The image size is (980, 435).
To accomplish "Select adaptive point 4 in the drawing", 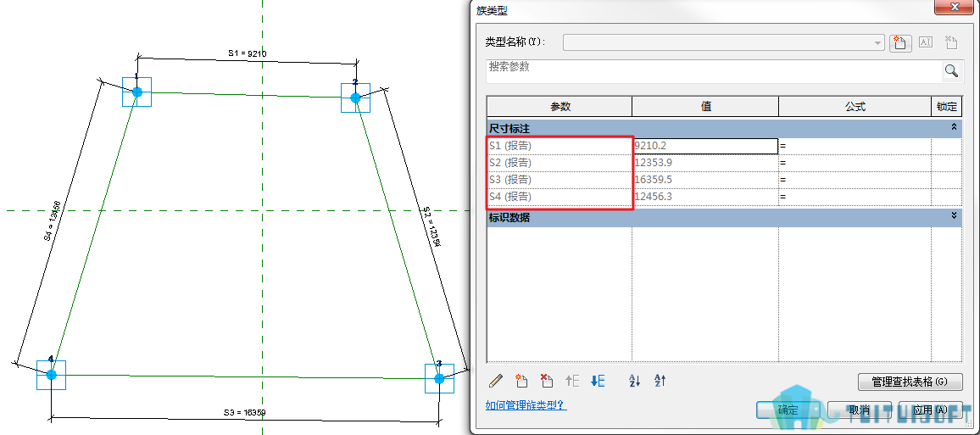I will [x=51, y=375].
